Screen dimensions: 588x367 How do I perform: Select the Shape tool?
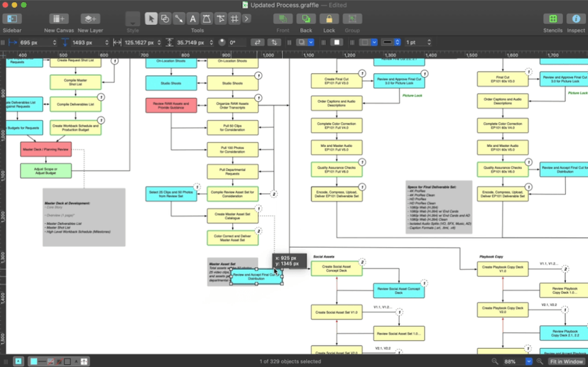(x=165, y=18)
